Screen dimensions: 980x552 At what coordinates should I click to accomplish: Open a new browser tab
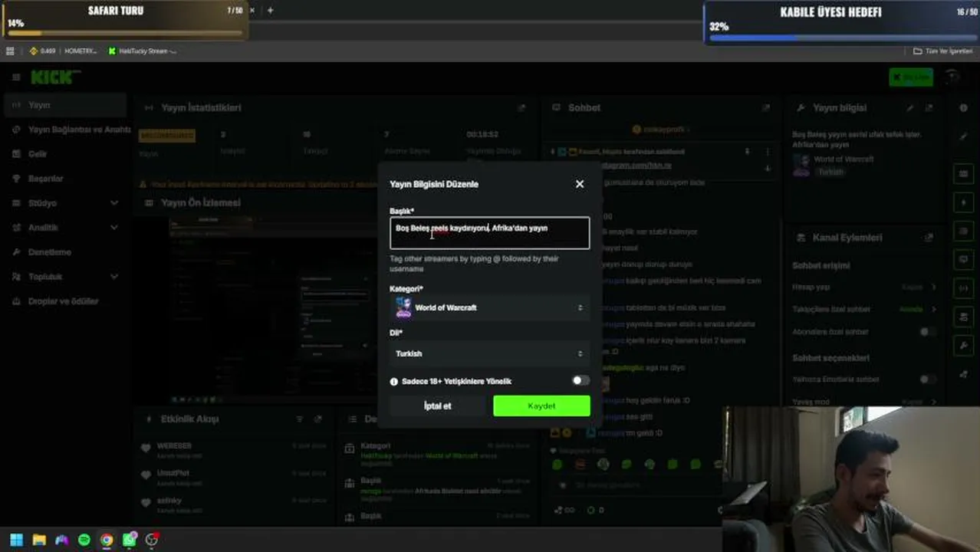point(270,10)
